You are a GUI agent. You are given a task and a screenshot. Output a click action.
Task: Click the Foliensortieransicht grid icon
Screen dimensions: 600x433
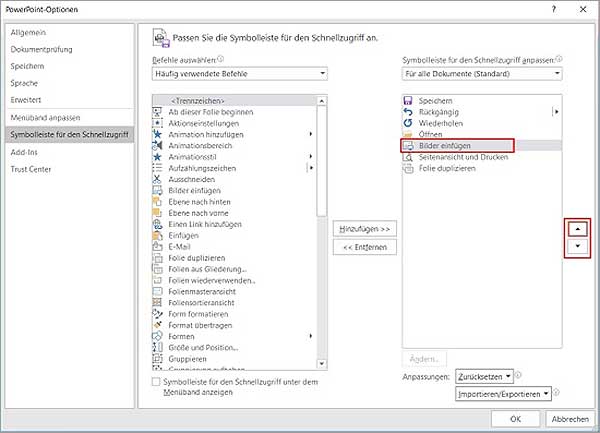(x=157, y=303)
